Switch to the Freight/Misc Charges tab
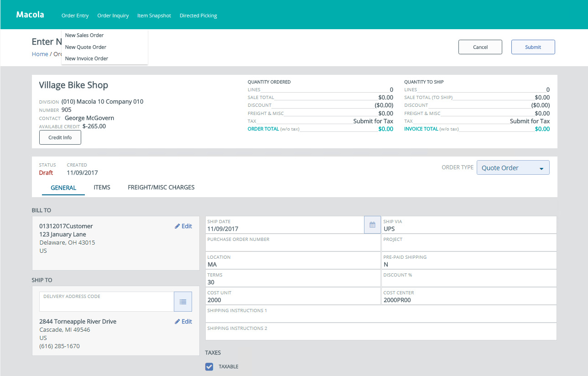This screenshot has height=376, width=588. coord(161,187)
